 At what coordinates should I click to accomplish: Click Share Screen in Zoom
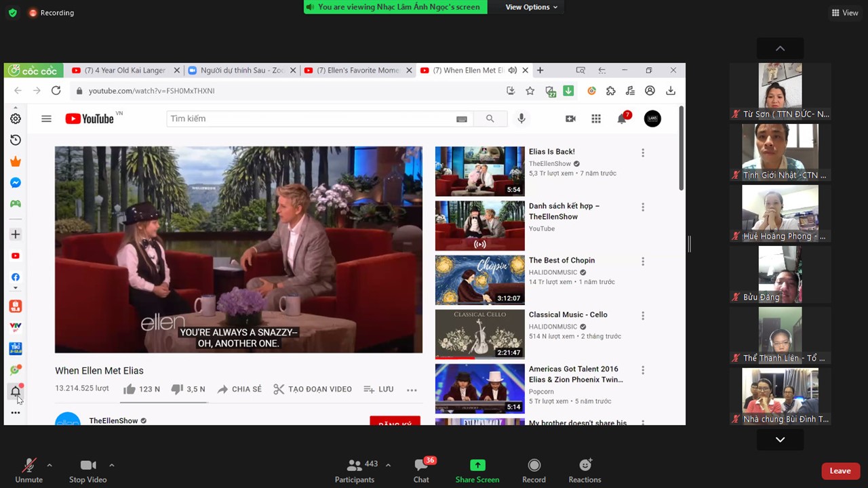(477, 472)
